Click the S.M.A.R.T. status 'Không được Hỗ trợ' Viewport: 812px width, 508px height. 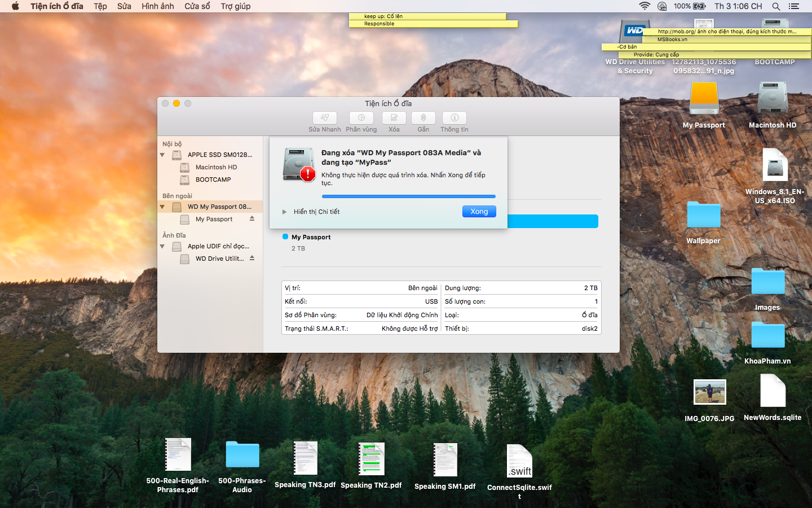point(409,329)
